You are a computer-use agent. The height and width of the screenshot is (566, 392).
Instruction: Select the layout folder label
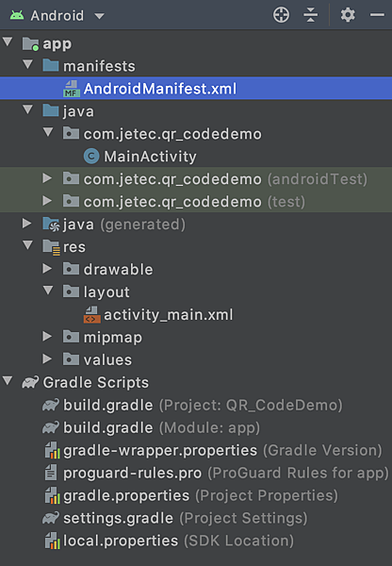click(x=106, y=292)
